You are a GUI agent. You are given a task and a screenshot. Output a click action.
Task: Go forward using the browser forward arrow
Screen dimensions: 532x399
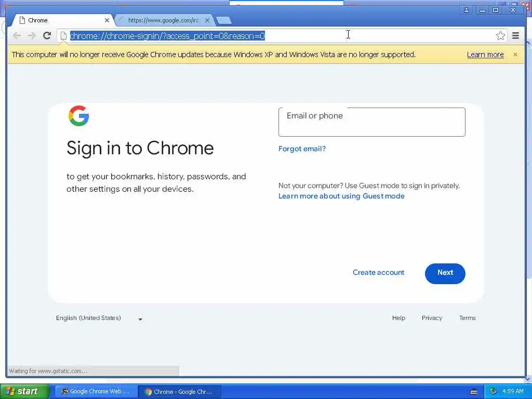(x=32, y=36)
